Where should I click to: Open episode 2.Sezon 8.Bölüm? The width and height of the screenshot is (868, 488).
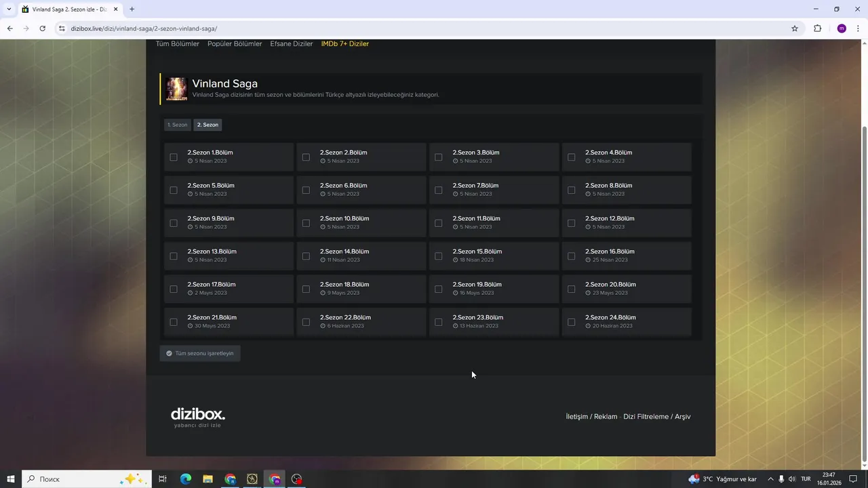[609, 186]
